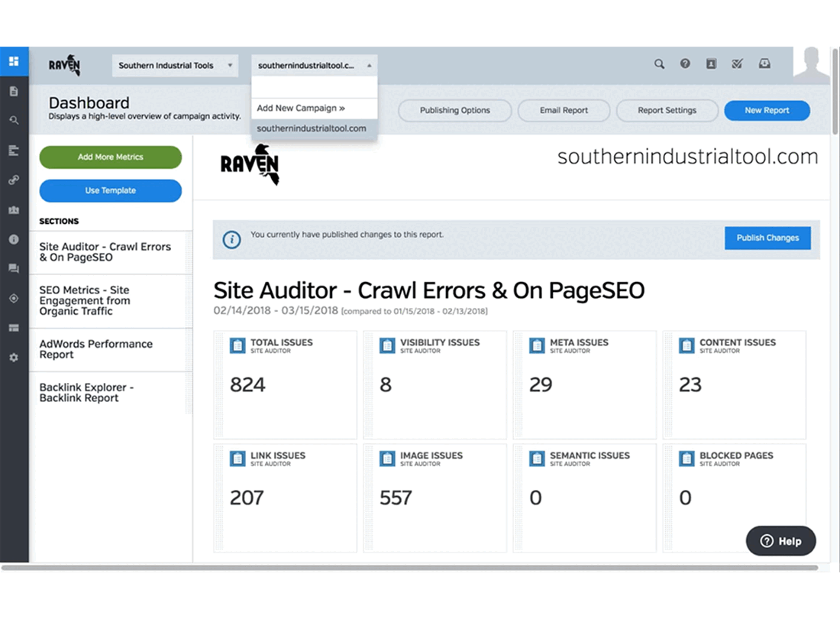Go to Site Auditor - Crawl Errors section

tap(111, 252)
